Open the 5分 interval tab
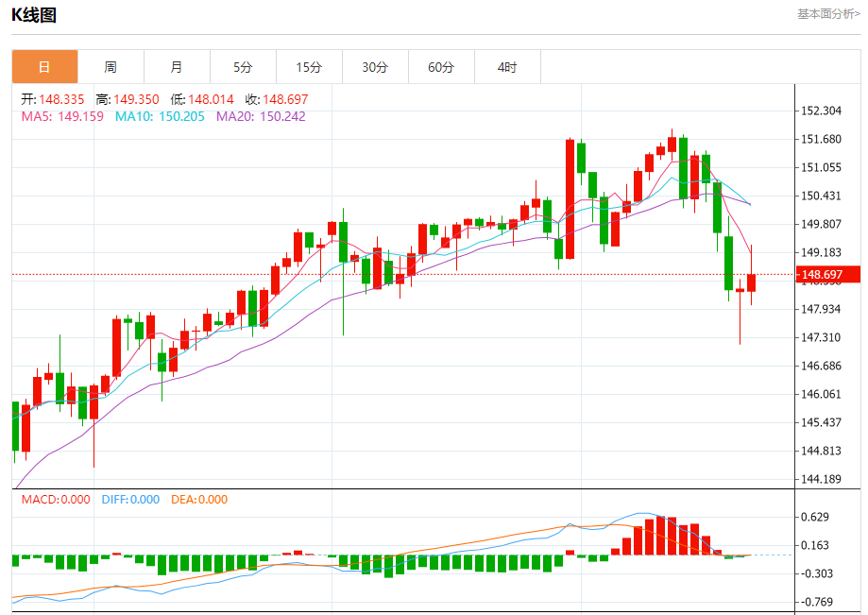868x615 pixels. click(243, 67)
